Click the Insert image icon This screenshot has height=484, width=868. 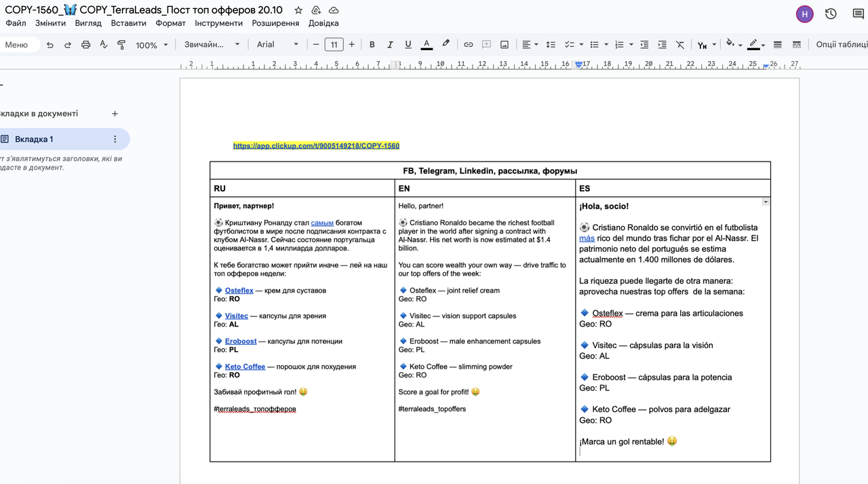tap(505, 45)
